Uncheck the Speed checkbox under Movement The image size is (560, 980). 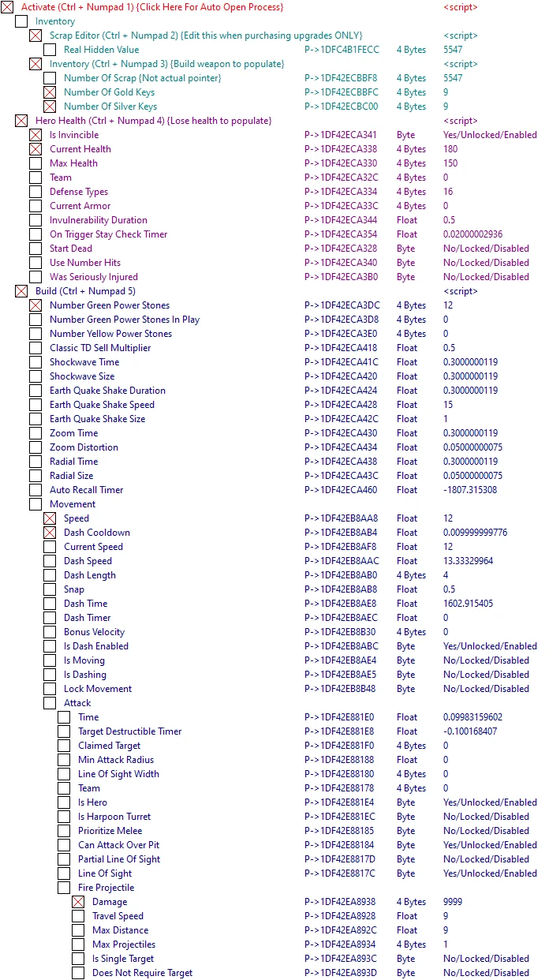click(50, 518)
